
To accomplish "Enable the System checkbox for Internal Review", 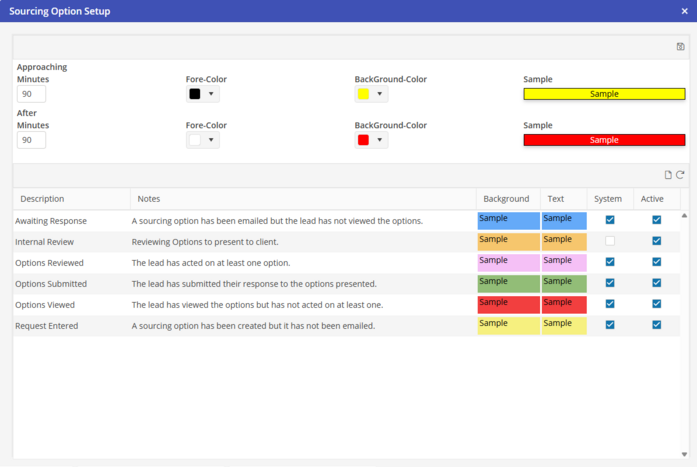I will 610,241.
